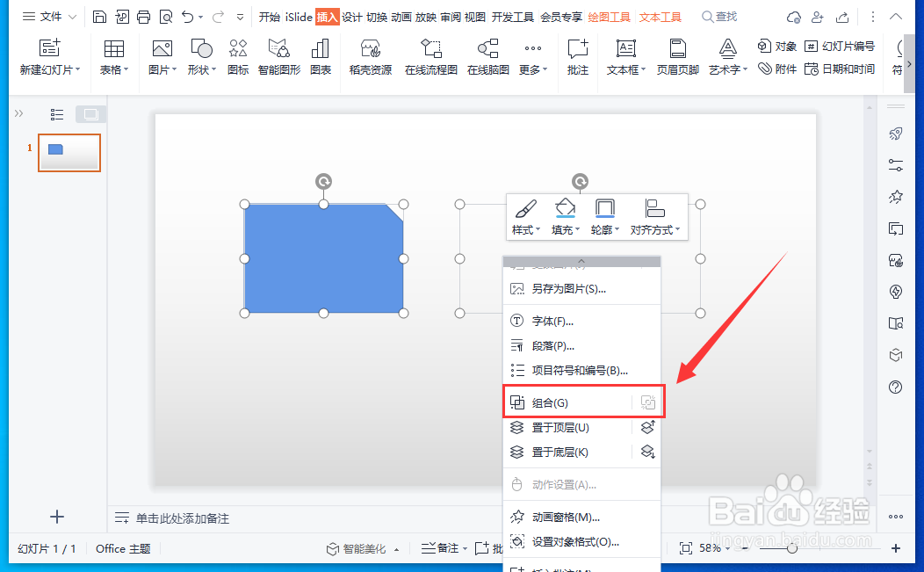This screenshot has height=572, width=924.
Task: Open the 形状 (Shapes) tool
Action: pos(201,57)
